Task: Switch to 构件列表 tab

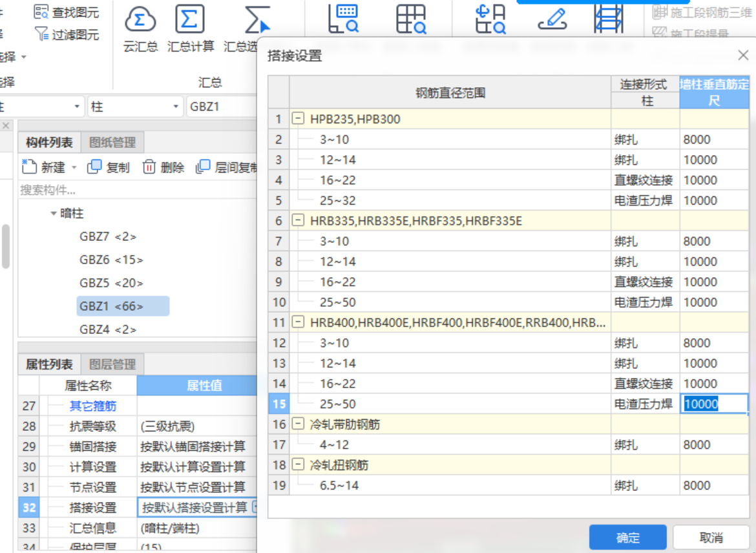Action: click(x=49, y=142)
